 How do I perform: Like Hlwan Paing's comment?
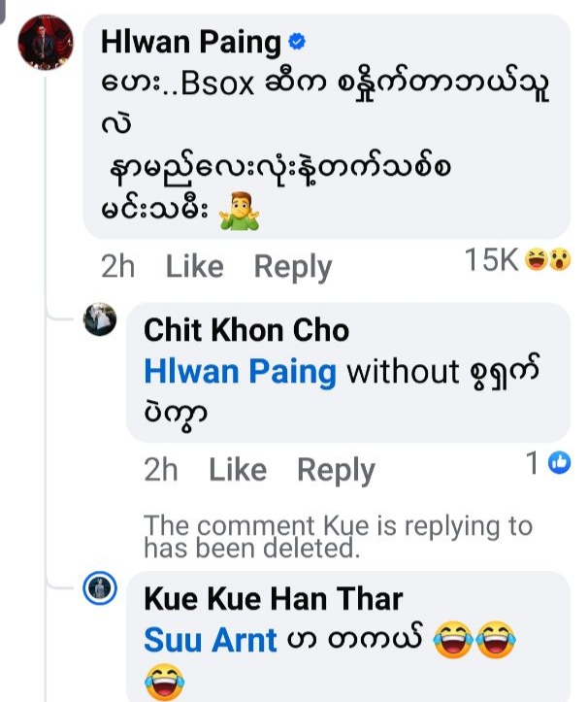click(194, 266)
